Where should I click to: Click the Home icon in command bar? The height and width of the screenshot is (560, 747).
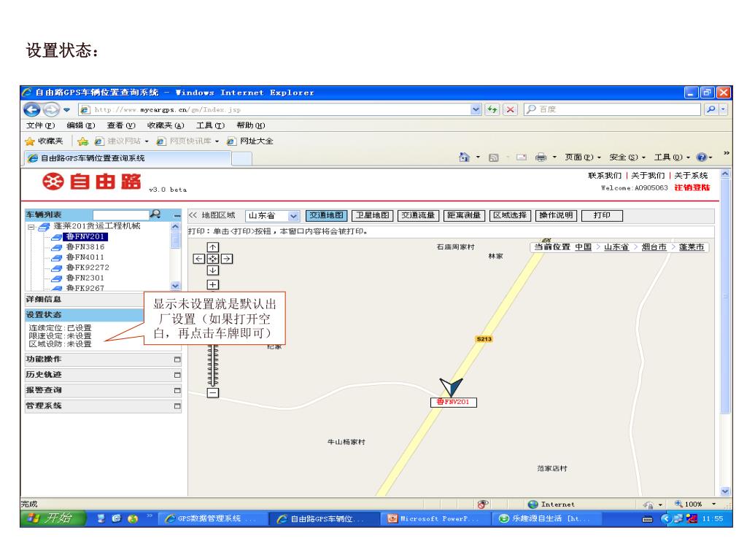[464, 157]
